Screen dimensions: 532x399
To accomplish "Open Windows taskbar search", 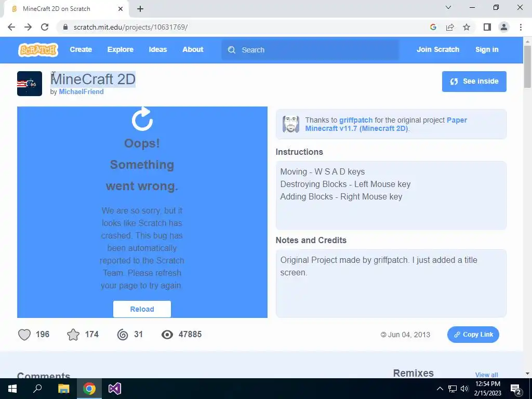I will coord(37,389).
